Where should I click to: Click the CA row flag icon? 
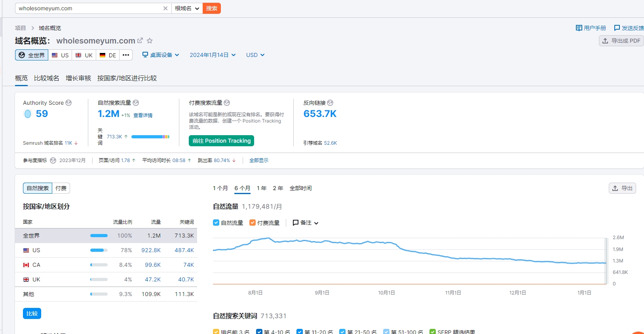(26, 265)
